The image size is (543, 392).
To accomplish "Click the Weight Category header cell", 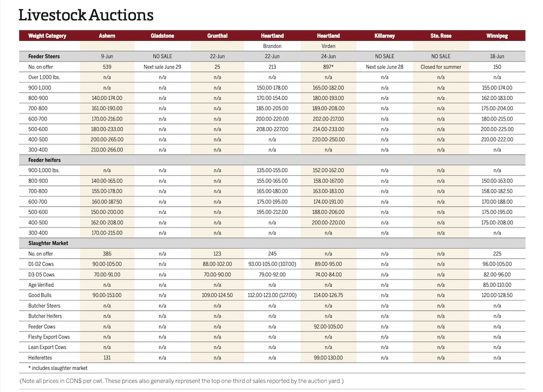I will [47, 36].
